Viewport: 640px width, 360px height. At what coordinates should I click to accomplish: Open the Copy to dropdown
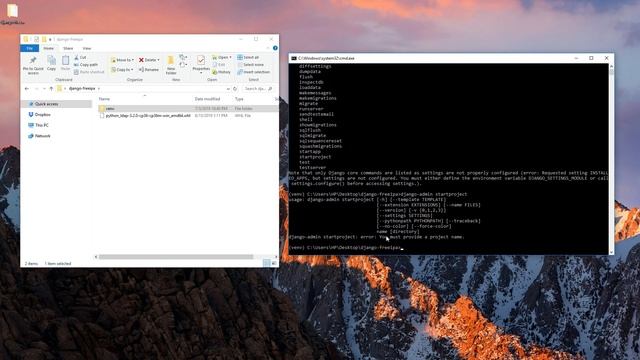(122, 70)
